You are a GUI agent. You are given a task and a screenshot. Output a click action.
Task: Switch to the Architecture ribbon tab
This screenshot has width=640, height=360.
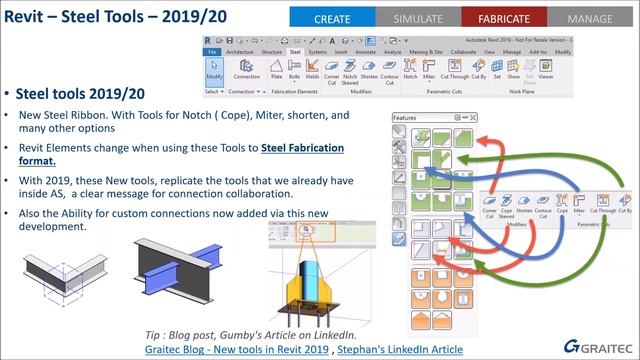pyautogui.click(x=240, y=52)
